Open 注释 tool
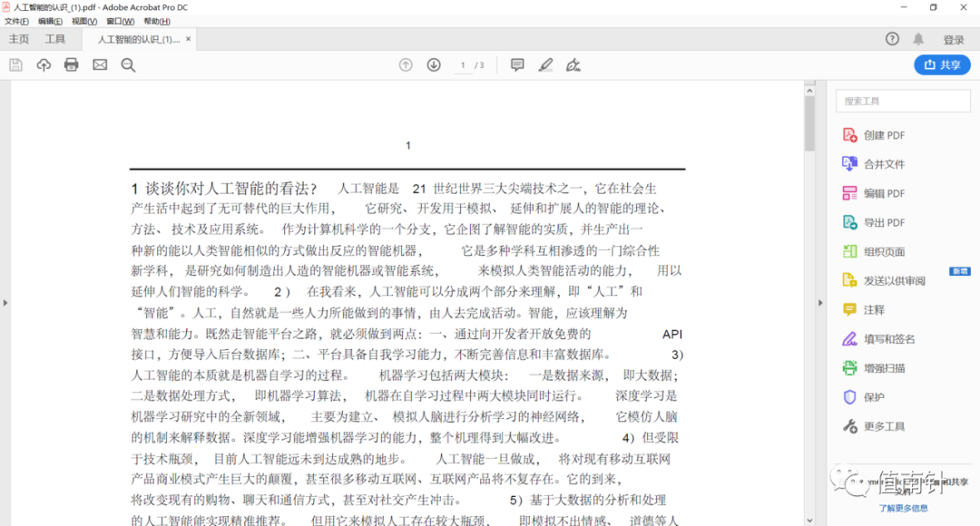The height and width of the screenshot is (526, 980). pos(864,310)
